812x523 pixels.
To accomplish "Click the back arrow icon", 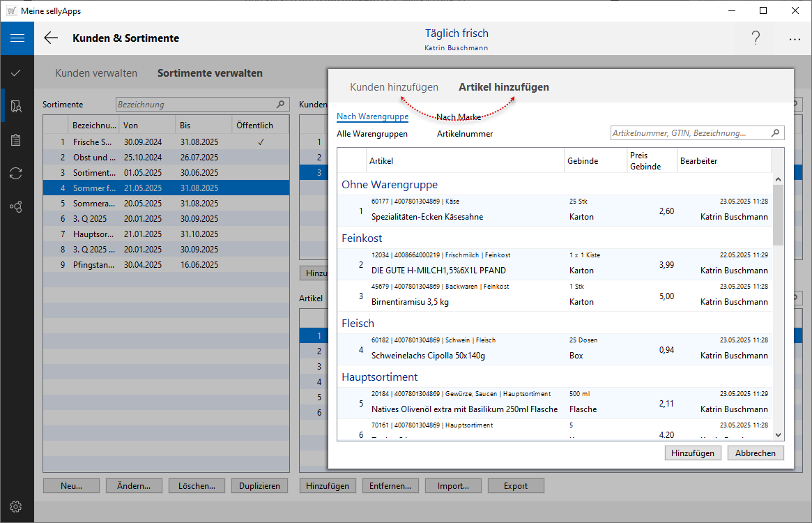I will point(51,38).
